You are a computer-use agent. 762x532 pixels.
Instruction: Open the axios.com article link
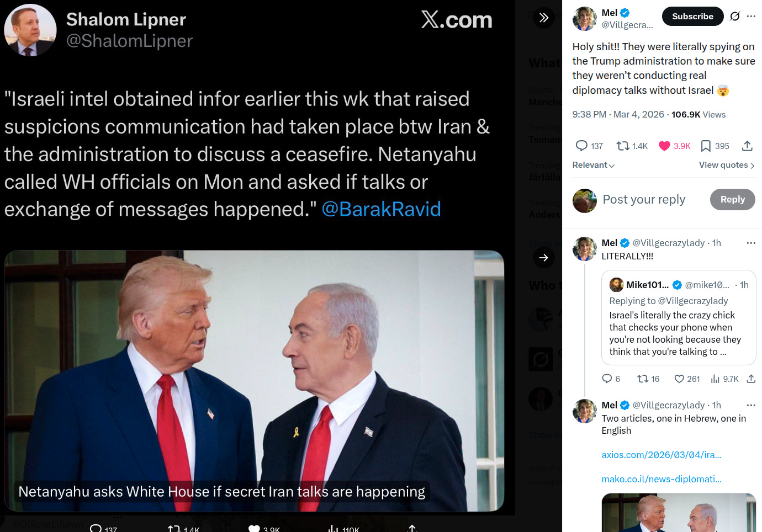click(662, 455)
